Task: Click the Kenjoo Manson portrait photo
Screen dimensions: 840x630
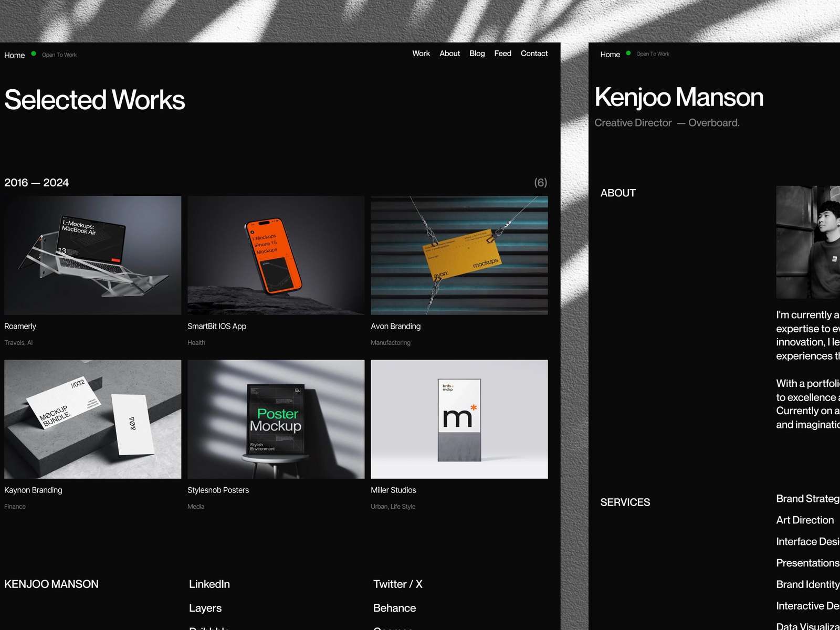Action: 808,242
